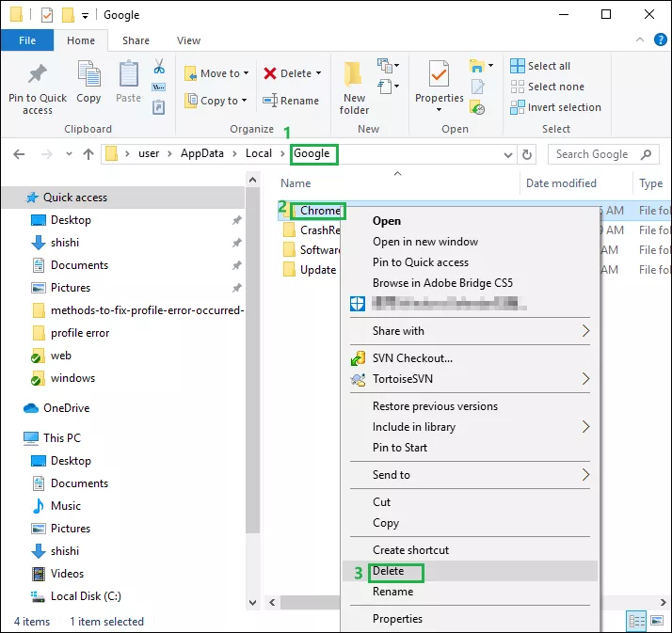Click the Up one level arrow
The height and width of the screenshot is (633, 672).
point(88,154)
